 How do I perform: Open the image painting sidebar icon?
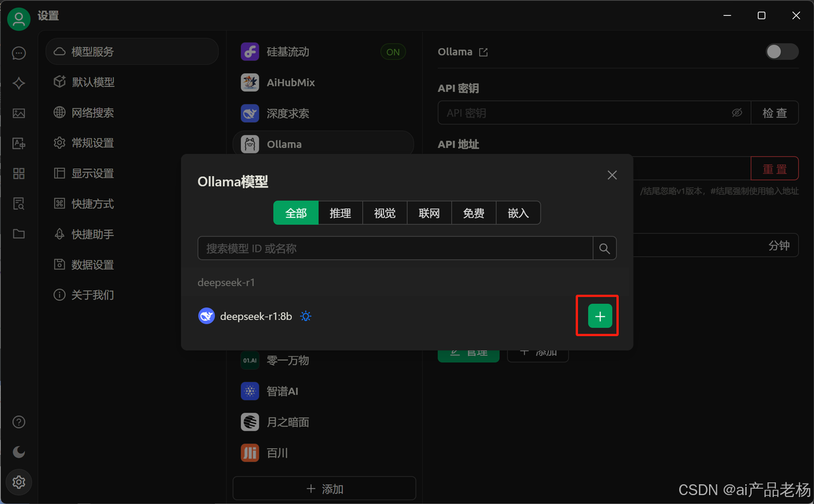click(19, 114)
